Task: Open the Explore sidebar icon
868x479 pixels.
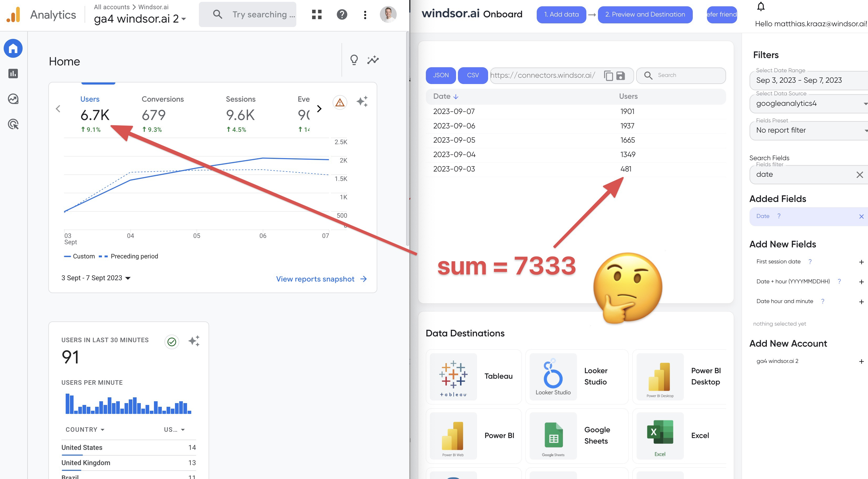Action: click(x=13, y=99)
